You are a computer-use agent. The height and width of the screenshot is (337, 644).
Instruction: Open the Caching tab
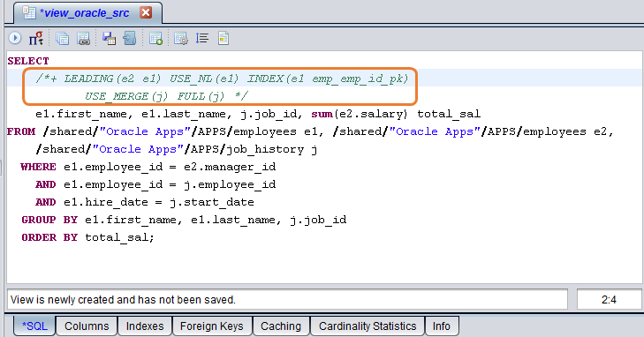pos(281,326)
